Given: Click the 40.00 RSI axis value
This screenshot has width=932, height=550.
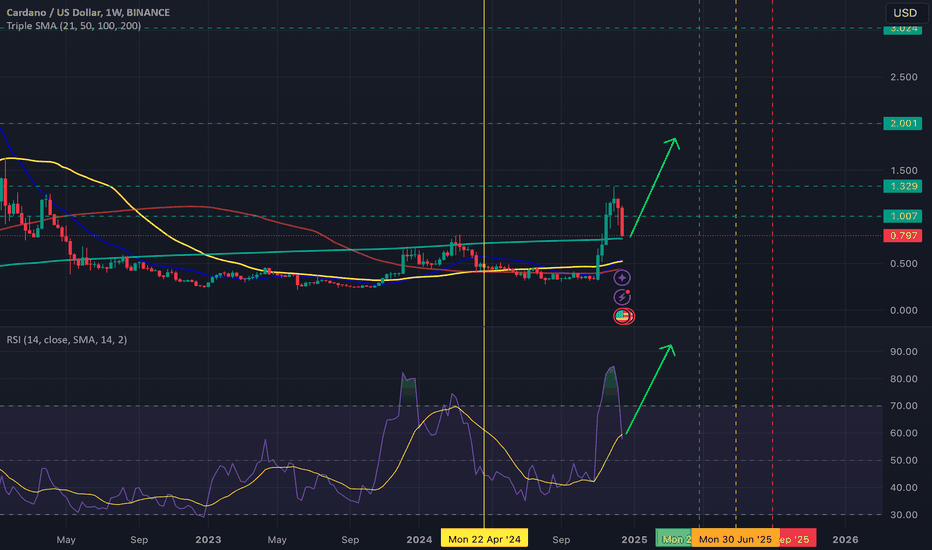Looking at the screenshot, I should pyautogui.click(x=903, y=488).
